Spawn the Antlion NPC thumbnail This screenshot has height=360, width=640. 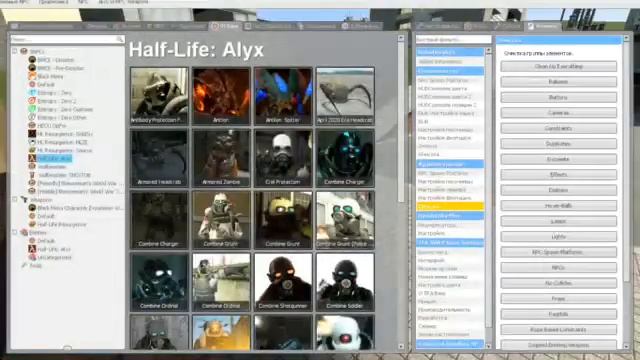point(221,96)
